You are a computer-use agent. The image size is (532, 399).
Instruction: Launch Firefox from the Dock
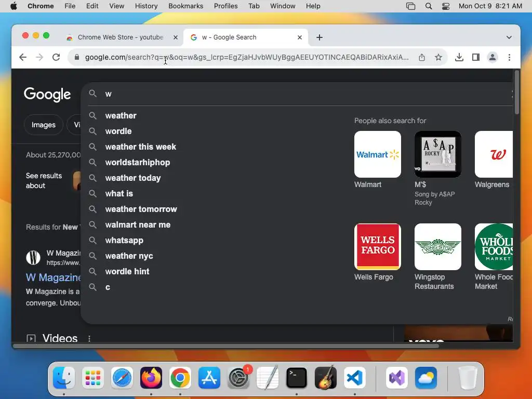151,378
